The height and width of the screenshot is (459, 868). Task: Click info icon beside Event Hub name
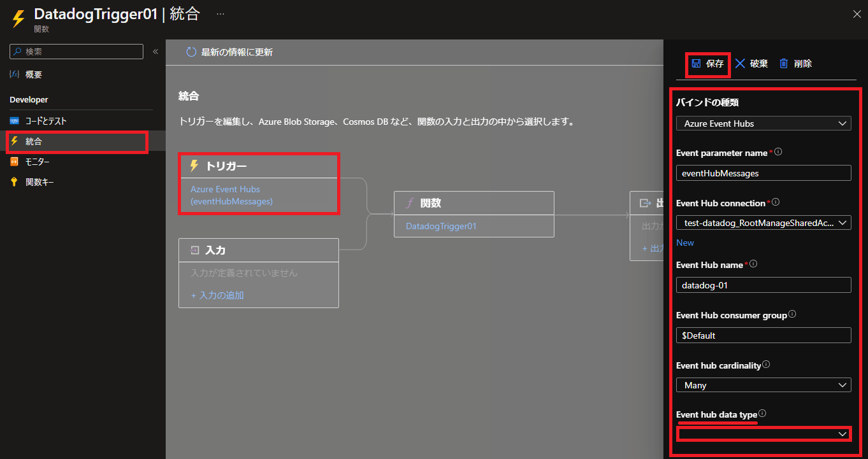point(753,264)
